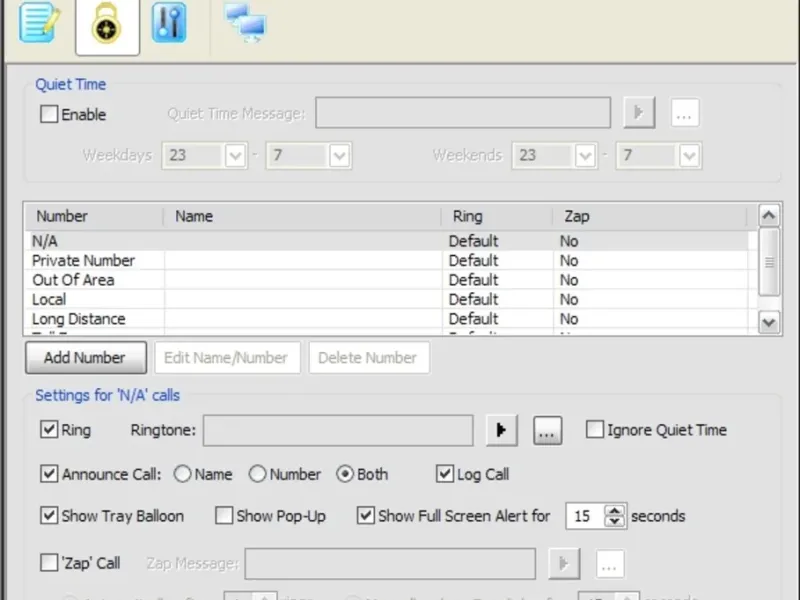Screen dimensions: 800x600
Task: Select Name radio for Announce Call
Action: click(182, 474)
